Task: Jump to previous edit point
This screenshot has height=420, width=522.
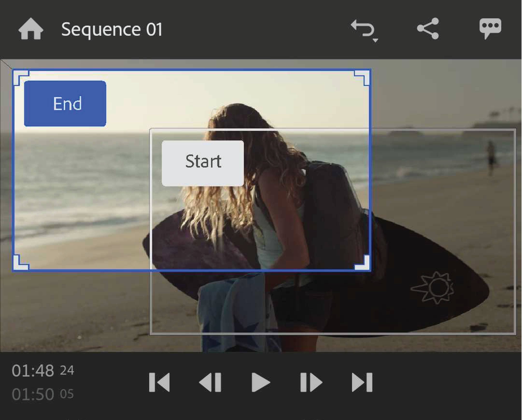Action: pos(159,382)
